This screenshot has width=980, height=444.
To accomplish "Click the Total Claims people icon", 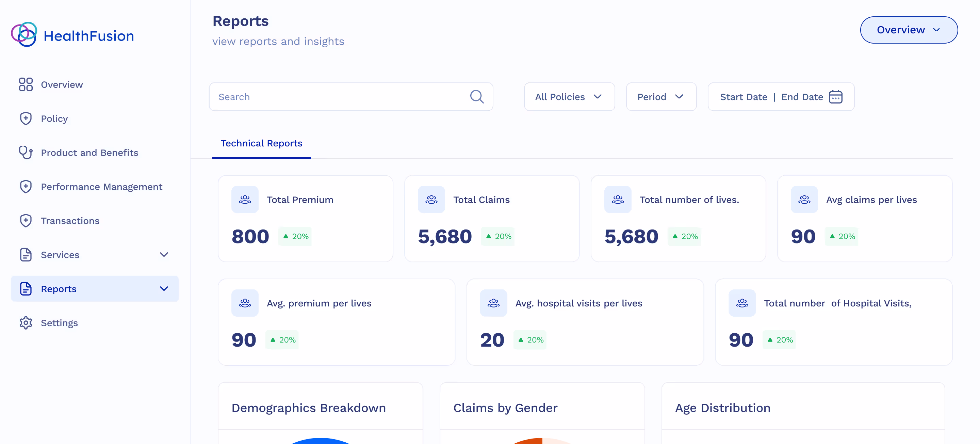I will pyautogui.click(x=431, y=200).
